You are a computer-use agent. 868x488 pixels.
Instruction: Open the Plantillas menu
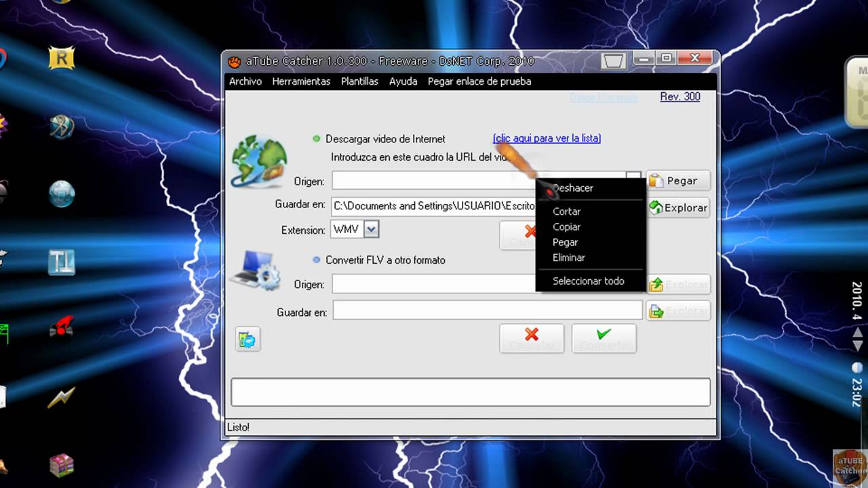click(x=359, y=81)
